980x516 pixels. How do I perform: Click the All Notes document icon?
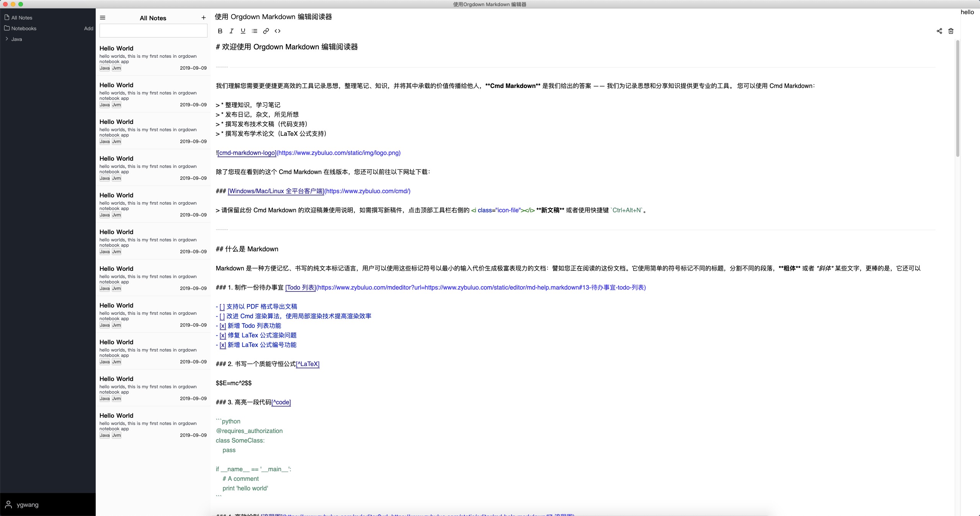(x=7, y=17)
